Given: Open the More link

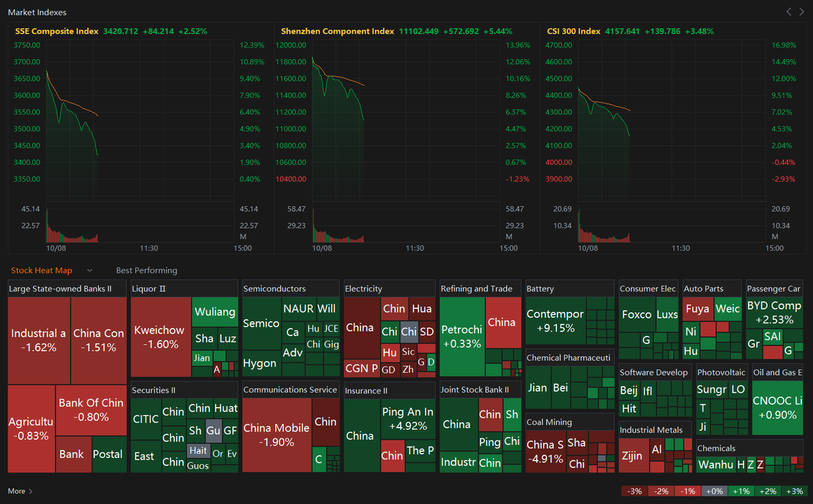Looking at the screenshot, I should [x=16, y=491].
